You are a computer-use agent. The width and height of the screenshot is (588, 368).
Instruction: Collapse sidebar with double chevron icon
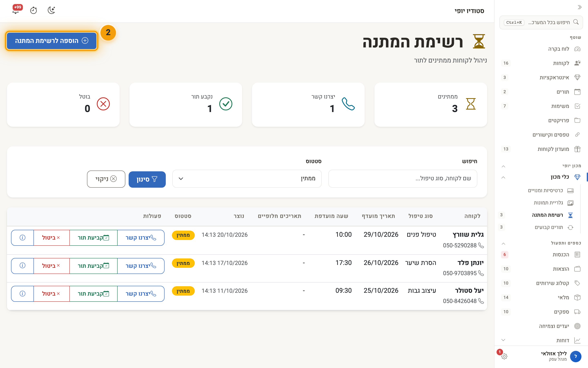(x=580, y=7)
